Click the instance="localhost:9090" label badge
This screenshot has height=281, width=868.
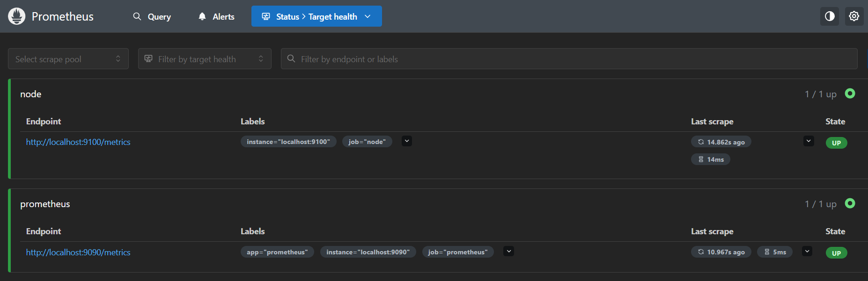click(x=368, y=252)
